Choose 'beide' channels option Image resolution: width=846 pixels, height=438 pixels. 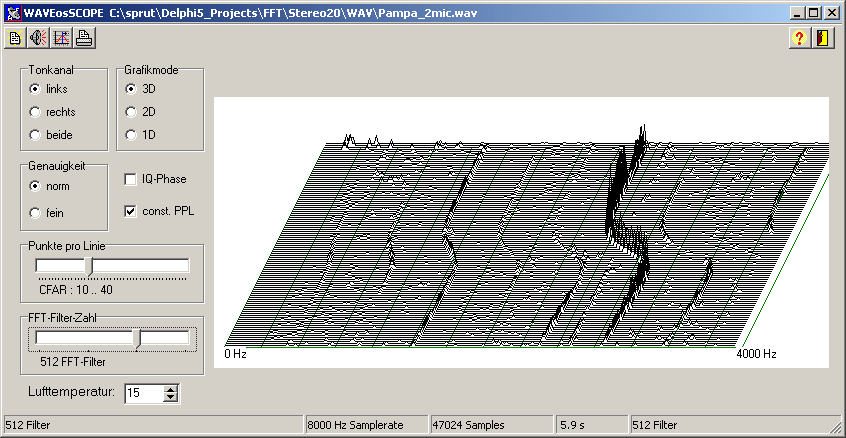coord(35,135)
